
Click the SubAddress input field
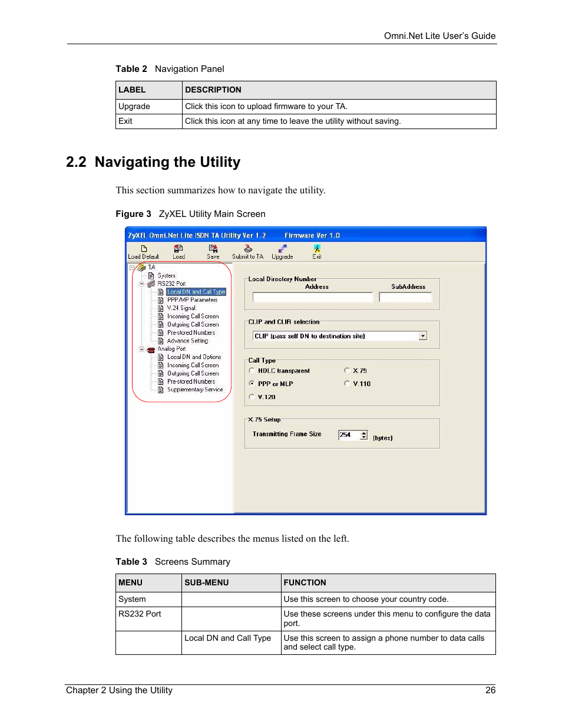click(x=405, y=298)
